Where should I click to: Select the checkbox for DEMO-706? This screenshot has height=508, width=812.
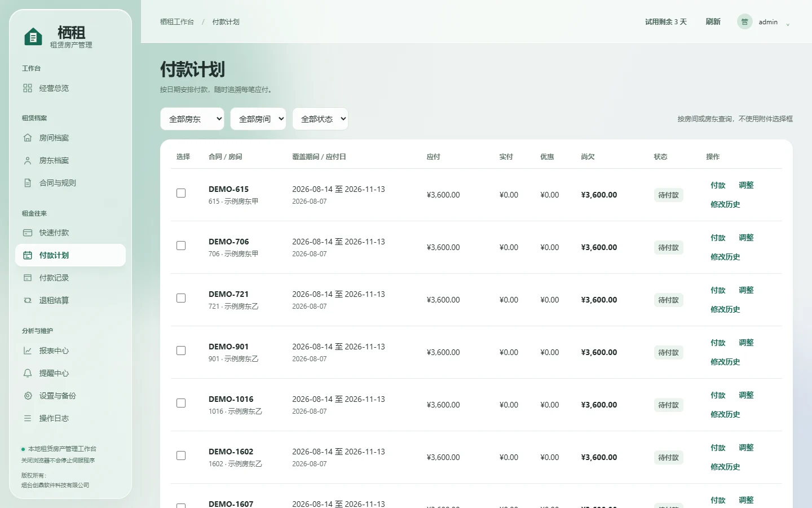181,246
